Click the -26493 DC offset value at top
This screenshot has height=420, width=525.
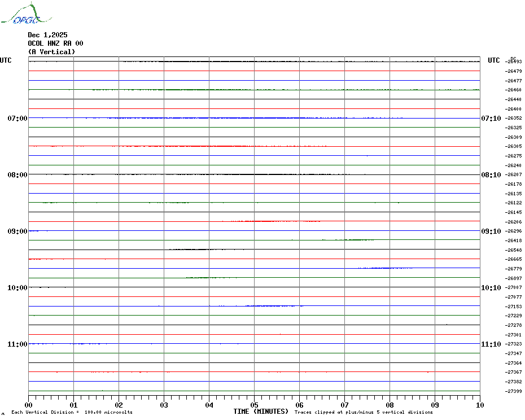click(x=514, y=62)
